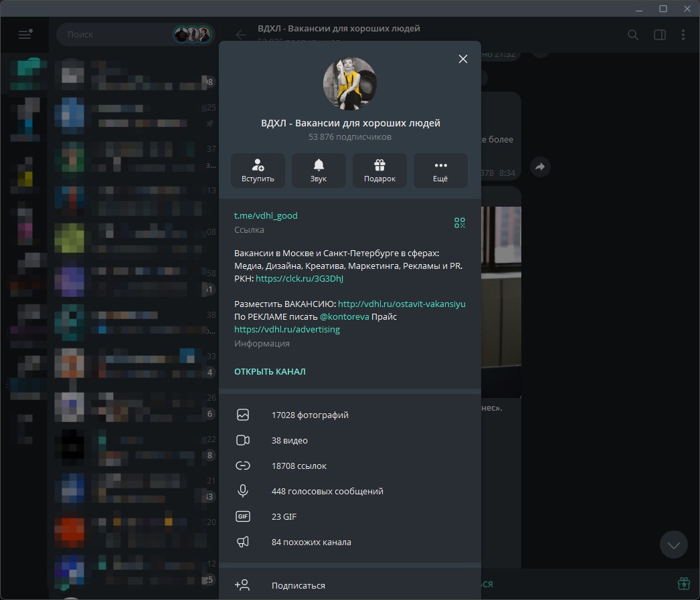Click the links chain icon
The image size is (700, 600).
pyautogui.click(x=243, y=466)
